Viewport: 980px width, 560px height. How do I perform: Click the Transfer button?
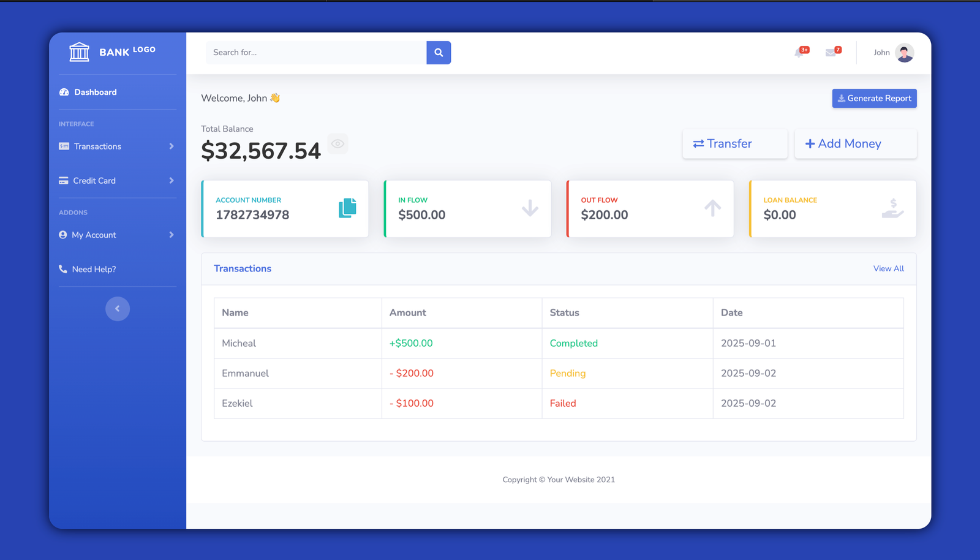(734, 144)
